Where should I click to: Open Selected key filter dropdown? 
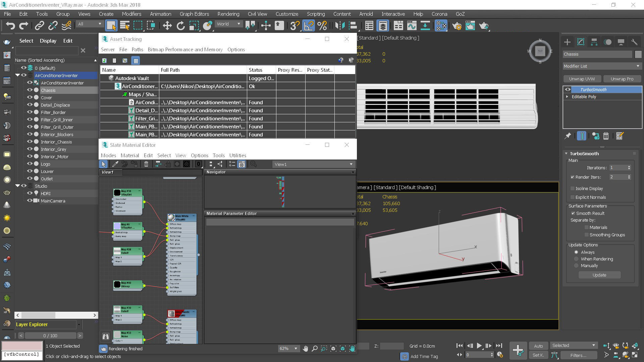pyautogui.click(x=574, y=345)
